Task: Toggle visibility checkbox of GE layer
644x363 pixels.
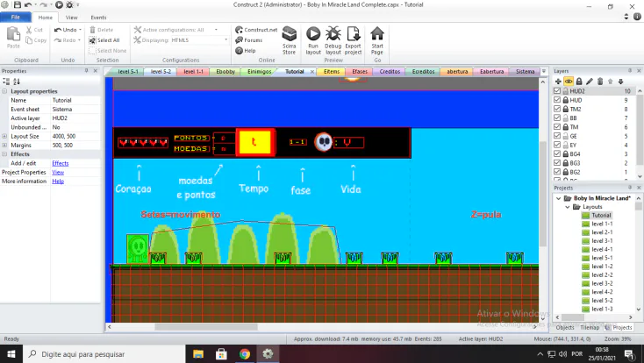Action: tap(557, 136)
